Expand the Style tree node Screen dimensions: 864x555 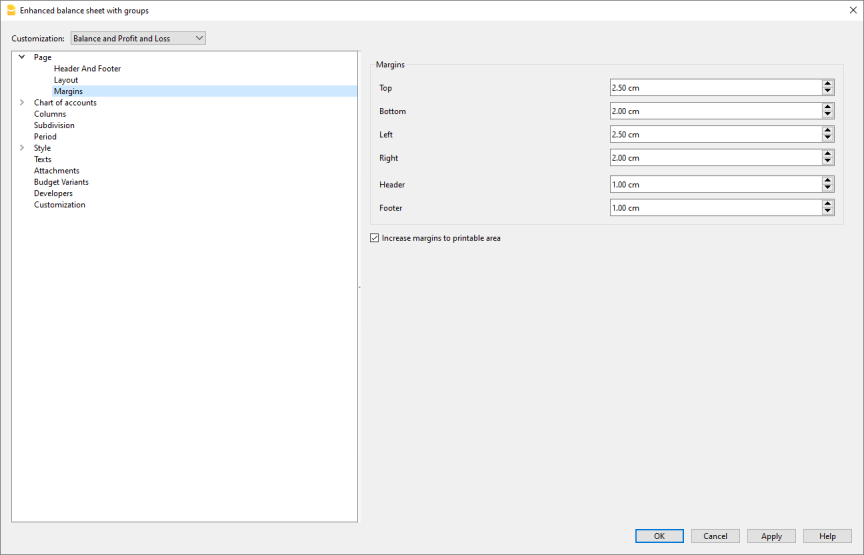coord(21,148)
